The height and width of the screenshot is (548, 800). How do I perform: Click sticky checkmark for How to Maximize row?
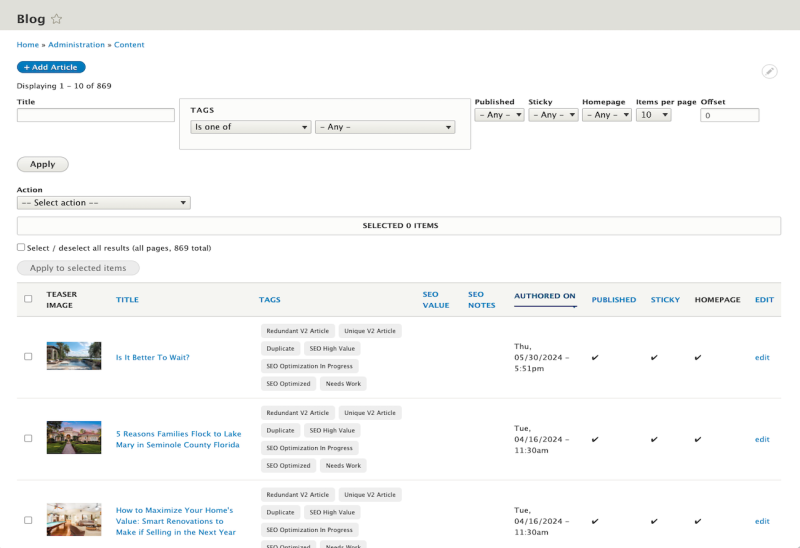click(654, 521)
